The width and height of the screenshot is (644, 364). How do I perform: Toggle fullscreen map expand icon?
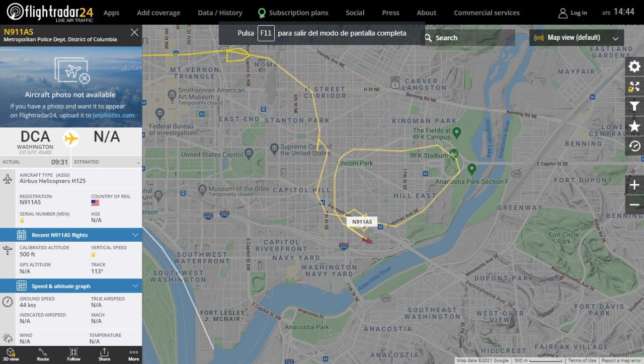coord(634,87)
